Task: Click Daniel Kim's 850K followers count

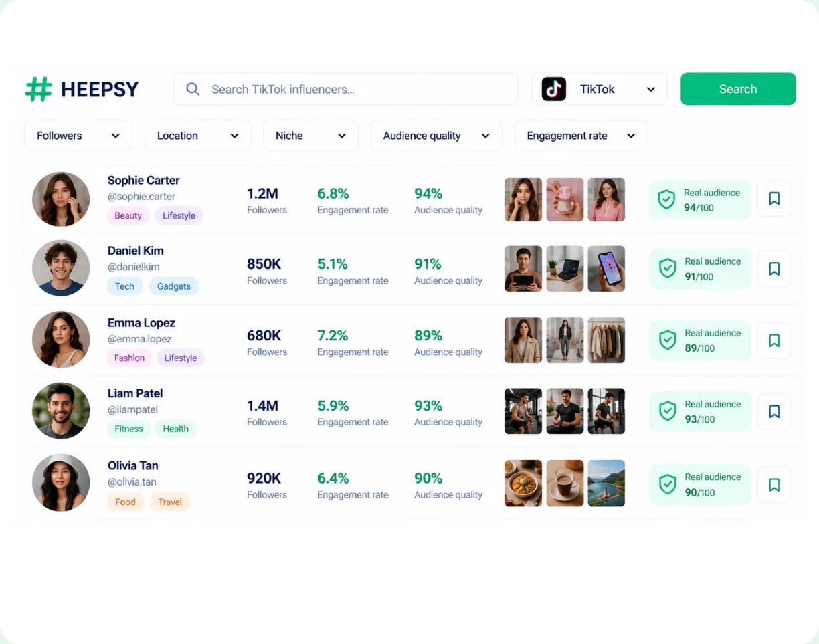Action: click(x=264, y=264)
